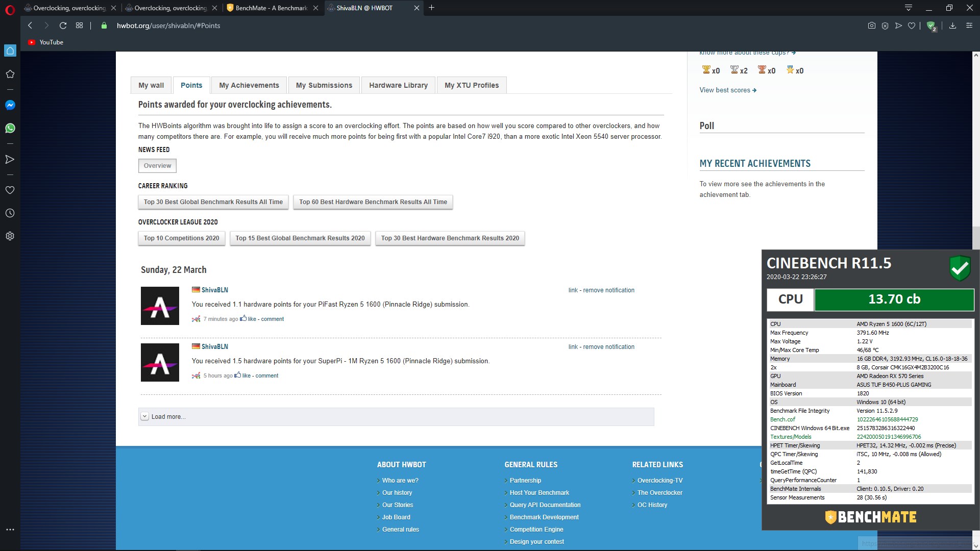The image size is (980, 551).
Task: Open the Speed Dial grid icon
Action: click(x=79, y=26)
